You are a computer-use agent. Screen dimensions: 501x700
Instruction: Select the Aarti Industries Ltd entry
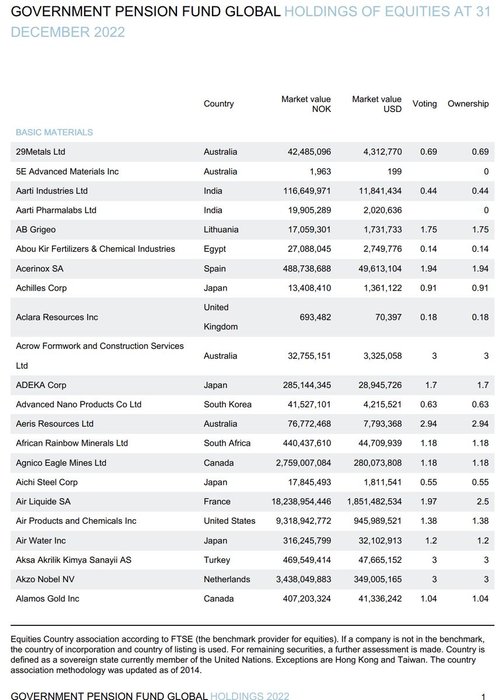[51, 191]
